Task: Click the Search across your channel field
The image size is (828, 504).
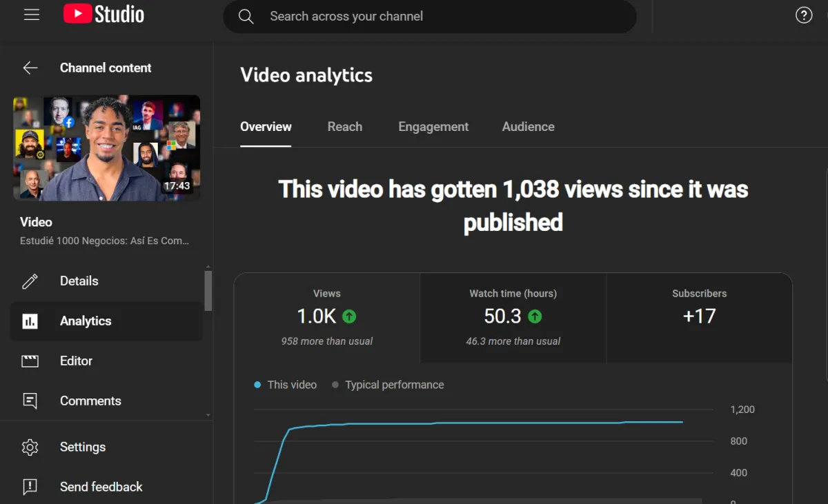Action: pyautogui.click(x=429, y=17)
